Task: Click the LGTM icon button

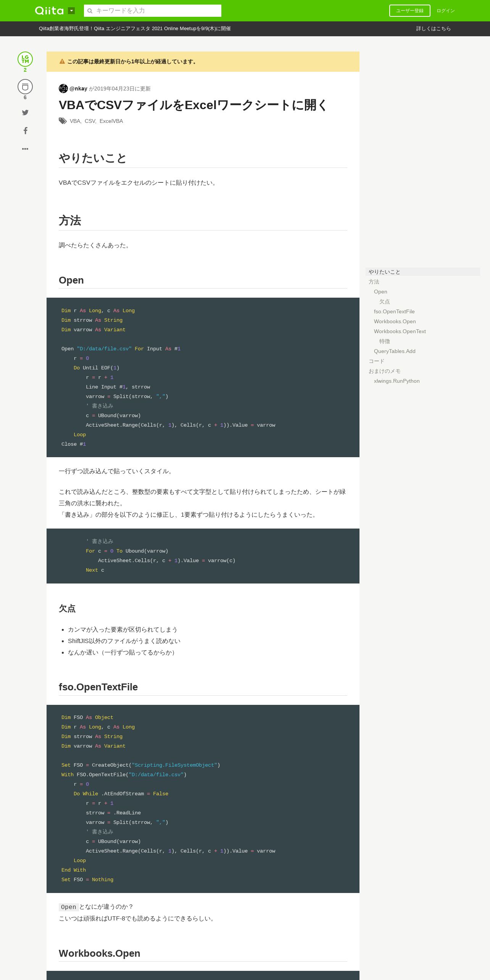Action: click(25, 59)
